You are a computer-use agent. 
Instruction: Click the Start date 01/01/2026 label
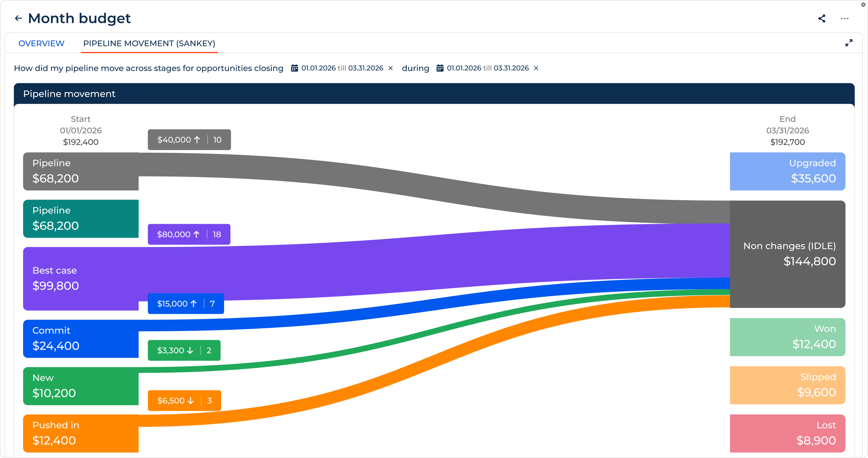81,131
